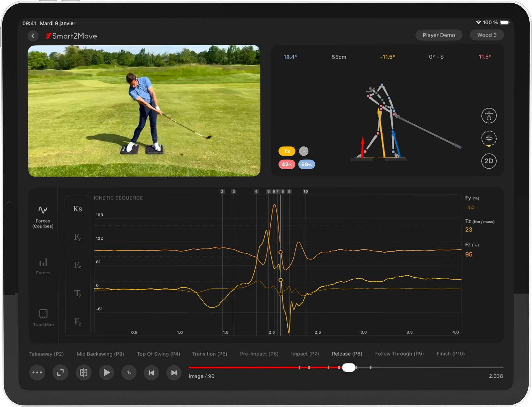The image size is (532, 407).
Task: Switch the skeleton view to 2D
Action: pos(489,161)
